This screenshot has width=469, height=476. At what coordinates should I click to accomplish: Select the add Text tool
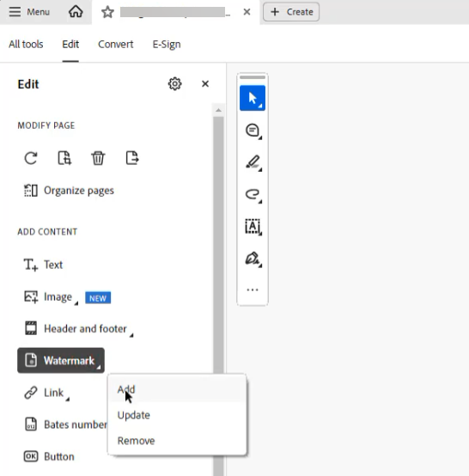[x=43, y=265]
